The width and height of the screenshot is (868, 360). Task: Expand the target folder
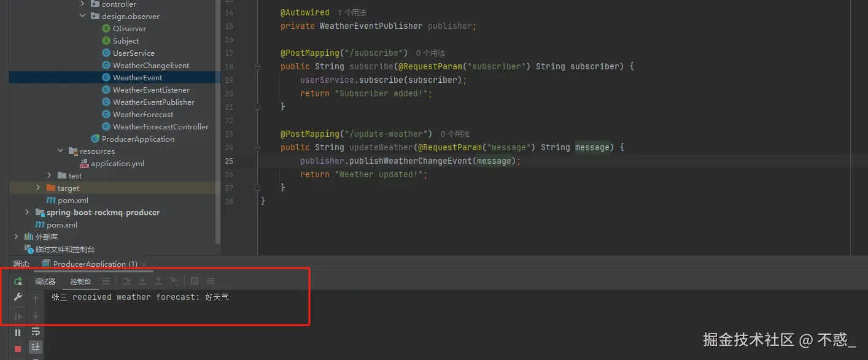pyautogui.click(x=39, y=188)
